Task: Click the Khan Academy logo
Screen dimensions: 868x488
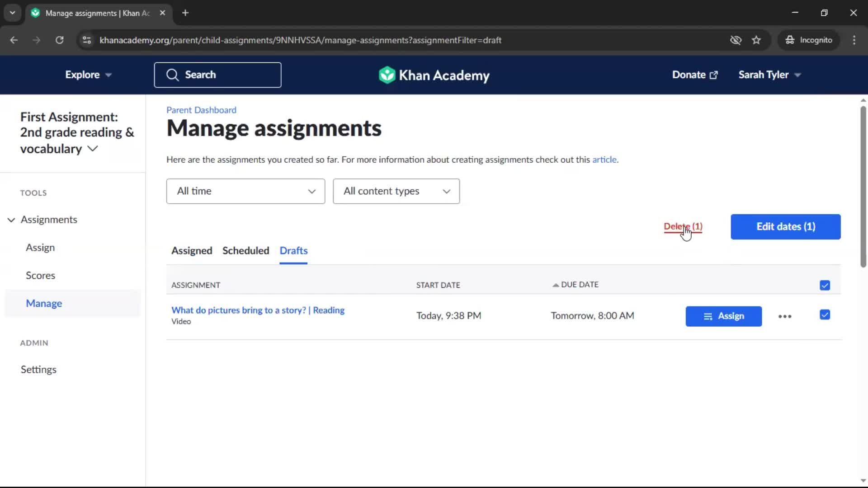Action: 434,75
